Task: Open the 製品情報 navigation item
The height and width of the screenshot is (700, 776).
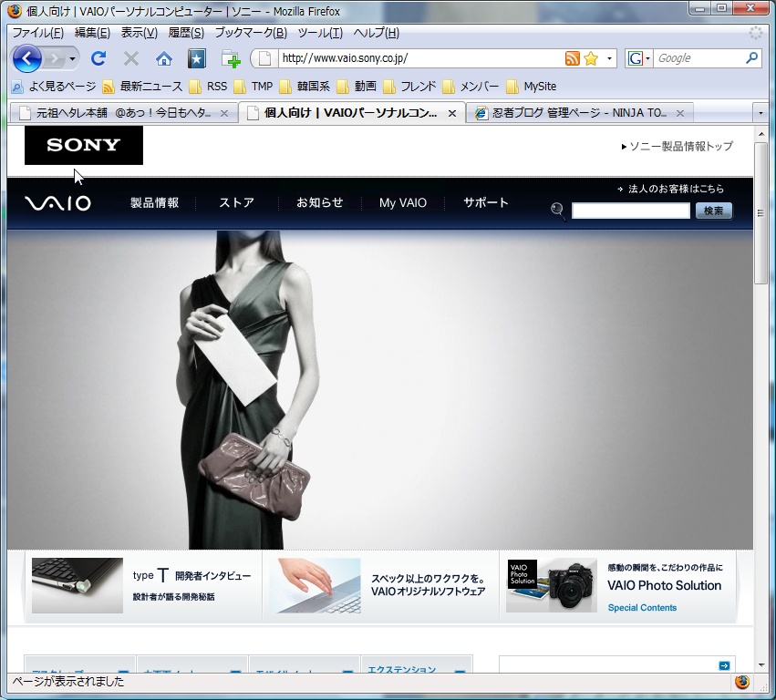Action: pyautogui.click(x=154, y=203)
